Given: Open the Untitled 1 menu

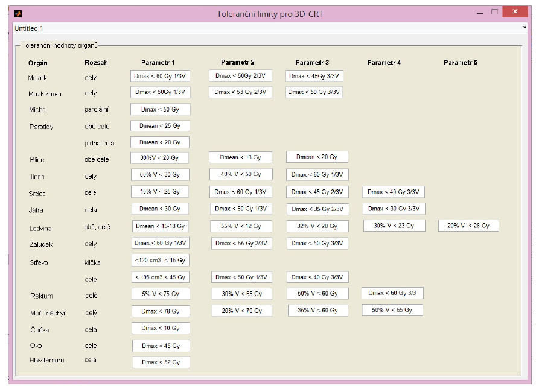Looking at the screenshot, I should click(x=29, y=28).
